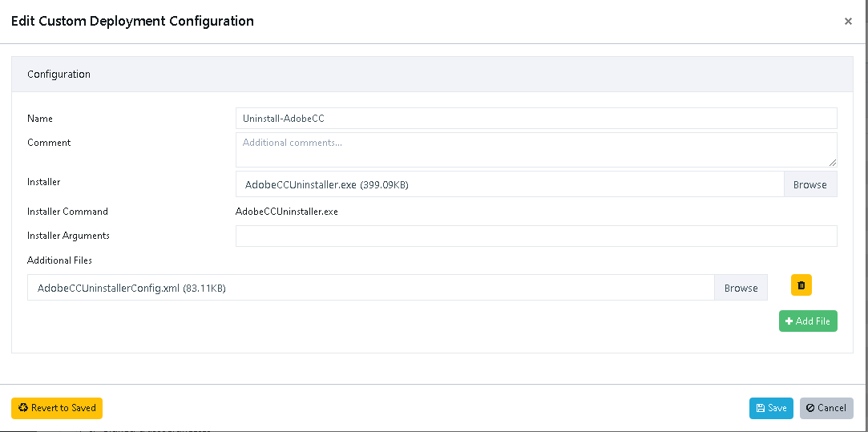868x432 pixels.
Task: Click the Edit Custom Deployment Configuration title
Action: point(132,22)
